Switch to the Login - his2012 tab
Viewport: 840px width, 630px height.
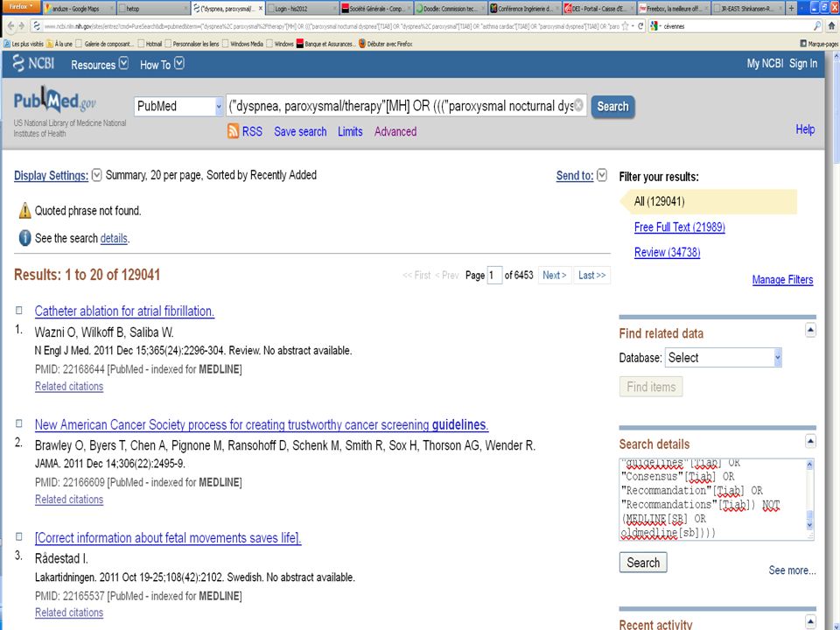click(x=303, y=9)
